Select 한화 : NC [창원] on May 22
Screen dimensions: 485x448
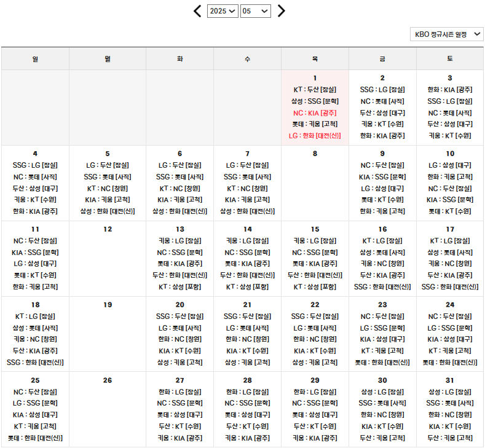tap(315, 339)
